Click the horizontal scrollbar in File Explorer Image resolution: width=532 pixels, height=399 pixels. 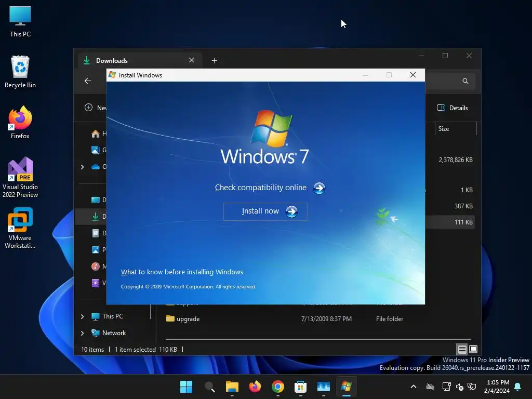point(318,339)
